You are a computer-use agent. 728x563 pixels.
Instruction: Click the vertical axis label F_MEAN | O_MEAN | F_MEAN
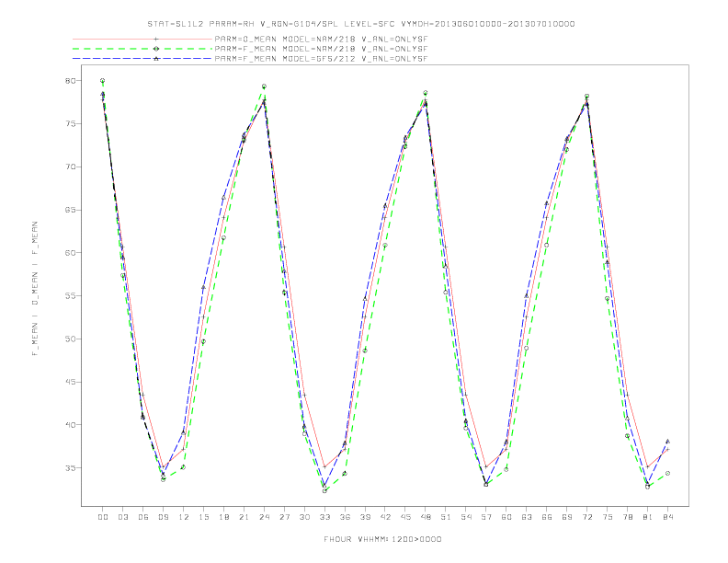pyautogui.click(x=35, y=289)
